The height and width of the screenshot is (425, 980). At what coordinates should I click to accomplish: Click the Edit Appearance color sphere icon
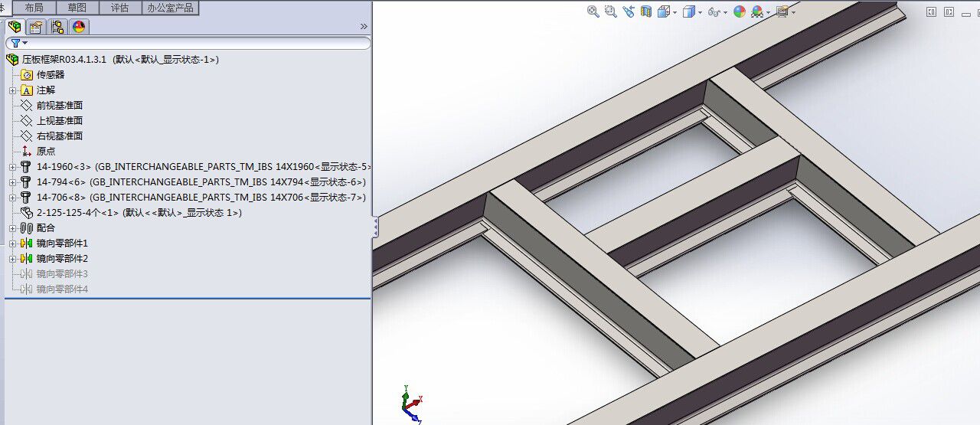pyautogui.click(x=739, y=11)
